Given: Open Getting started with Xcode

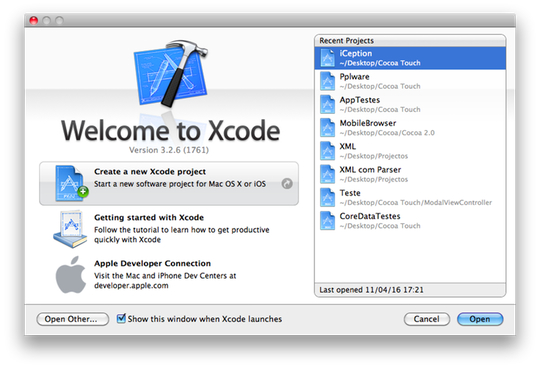Looking at the screenshot, I should click(x=169, y=229).
